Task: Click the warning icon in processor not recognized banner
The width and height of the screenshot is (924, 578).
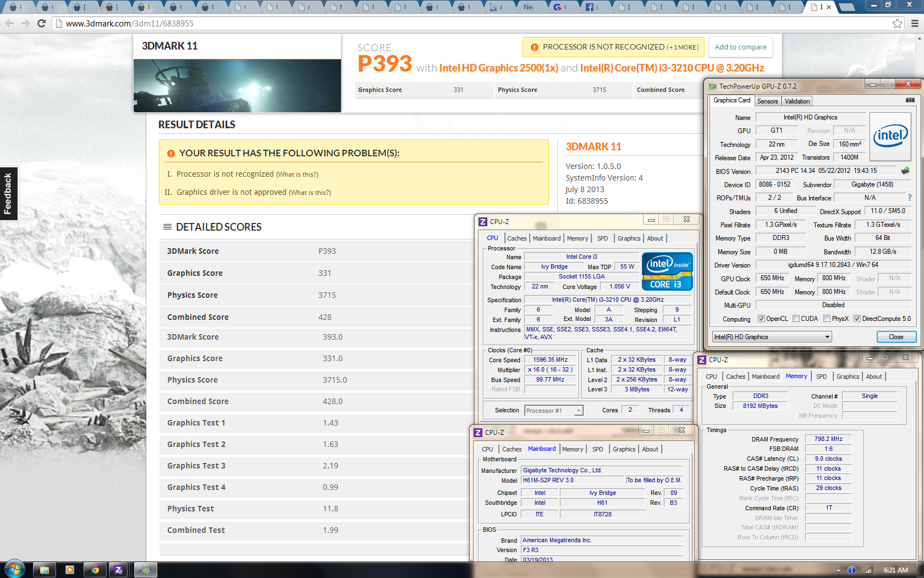Action: [534, 47]
